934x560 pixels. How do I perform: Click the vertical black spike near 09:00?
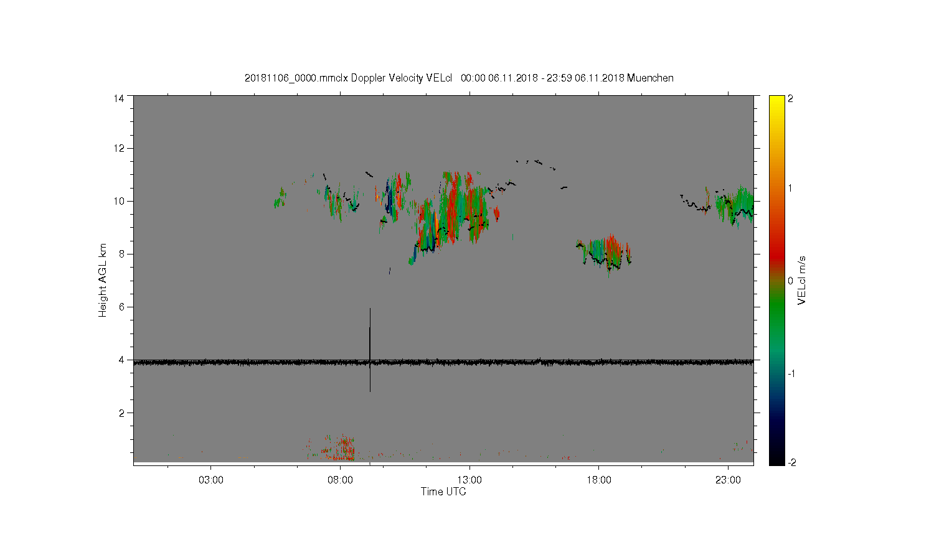(370, 348)
